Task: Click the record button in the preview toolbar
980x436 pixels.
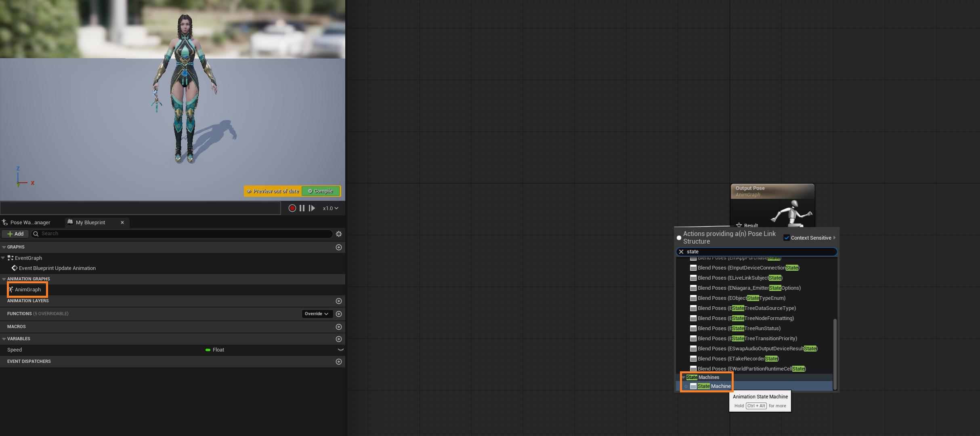Action: 292,208
